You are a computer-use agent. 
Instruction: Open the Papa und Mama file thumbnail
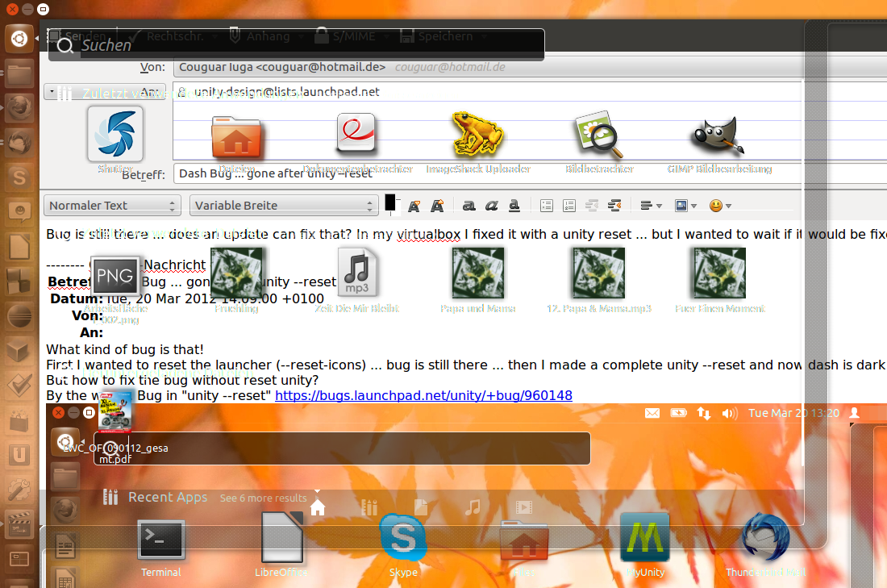tap(478, 273)
